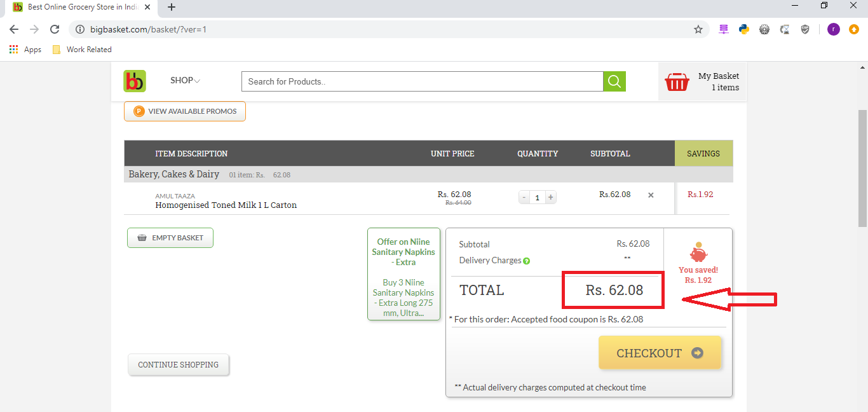
Task: Click View Available Promos button
Action: (185, 111)
